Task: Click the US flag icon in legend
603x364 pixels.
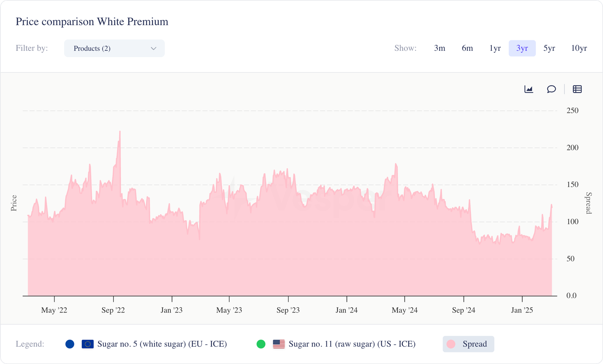Action: point(279,344)
